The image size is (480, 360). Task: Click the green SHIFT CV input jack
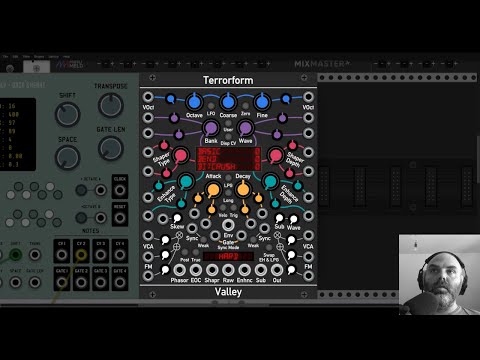15,255
